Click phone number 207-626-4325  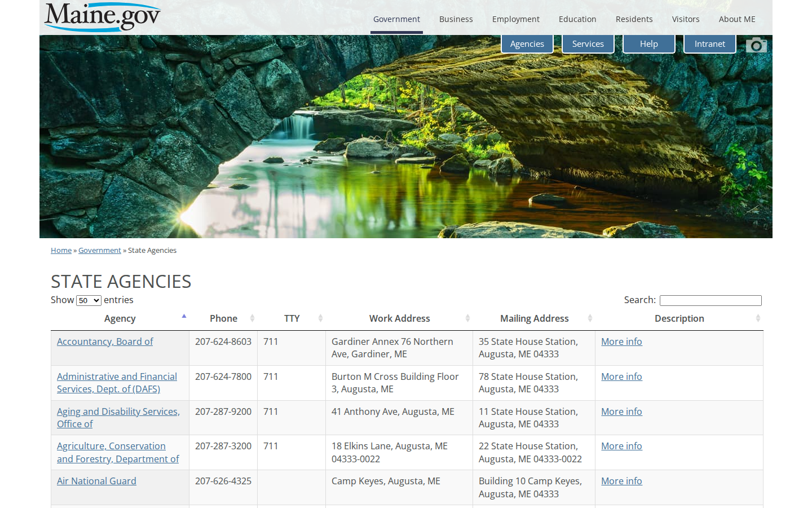tap(223, 481)
